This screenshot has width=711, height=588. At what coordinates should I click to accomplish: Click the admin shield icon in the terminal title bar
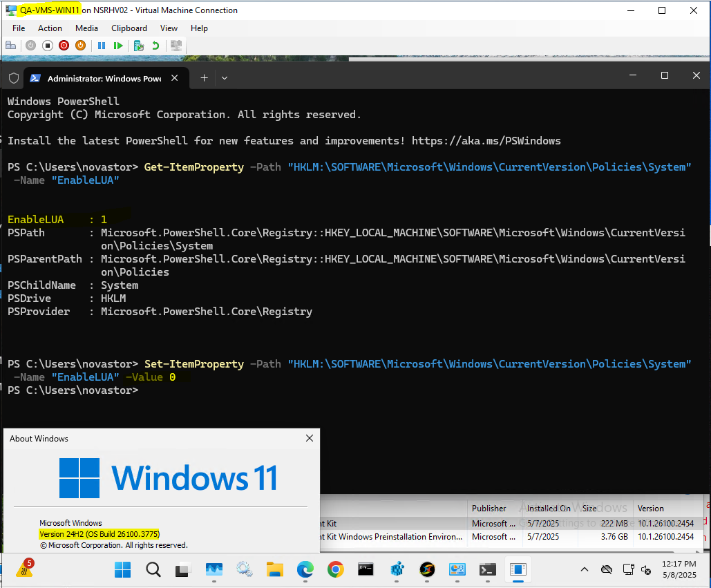(14, 78)
